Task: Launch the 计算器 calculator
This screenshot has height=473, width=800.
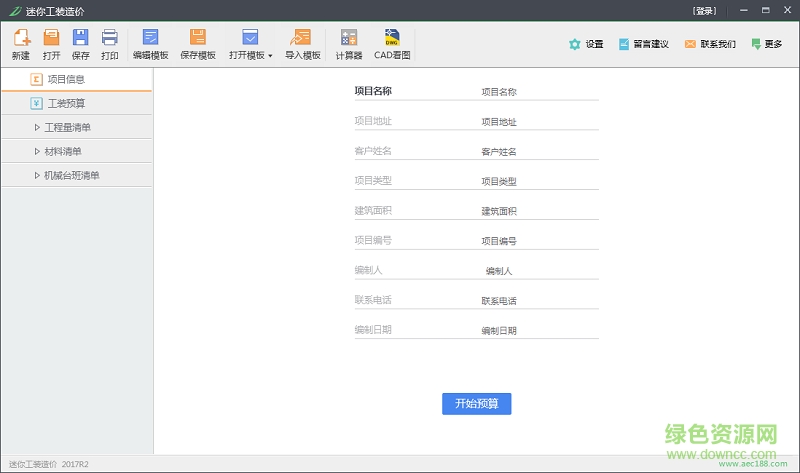Action: (x=349, y=44)
